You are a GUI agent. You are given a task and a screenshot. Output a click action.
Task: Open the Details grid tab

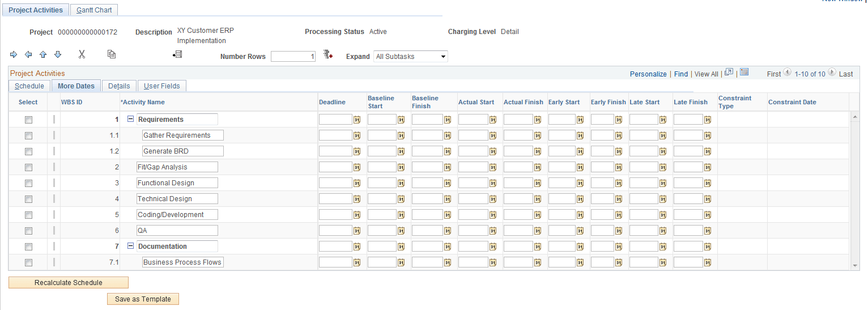point(119,86)
